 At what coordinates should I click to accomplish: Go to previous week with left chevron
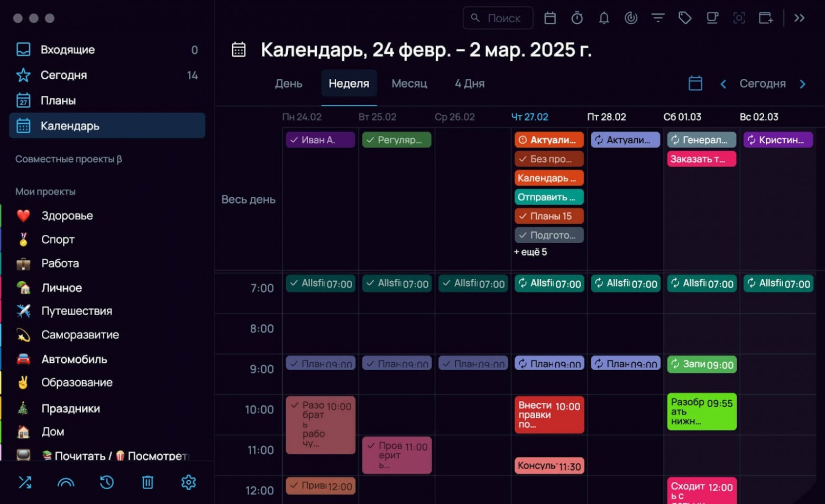723,84
